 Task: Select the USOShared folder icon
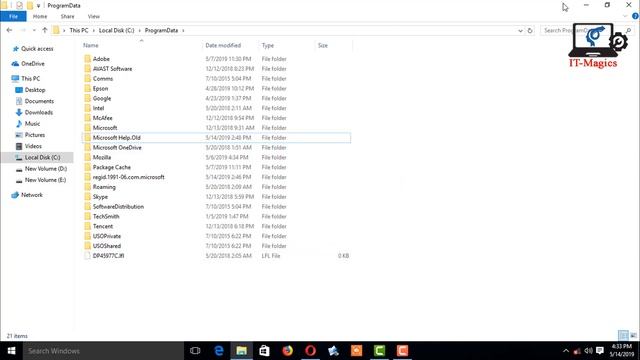87,246
